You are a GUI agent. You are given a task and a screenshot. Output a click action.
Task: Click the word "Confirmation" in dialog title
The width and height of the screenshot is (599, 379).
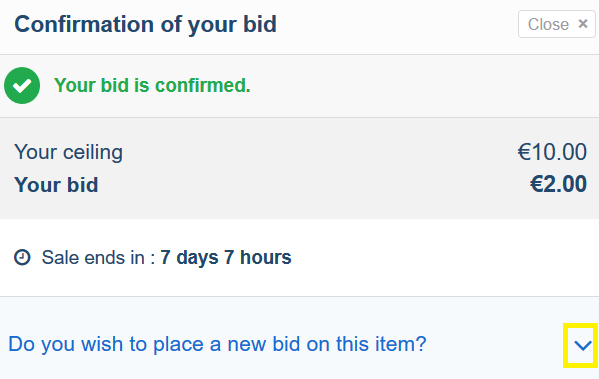tap(84, 24)
